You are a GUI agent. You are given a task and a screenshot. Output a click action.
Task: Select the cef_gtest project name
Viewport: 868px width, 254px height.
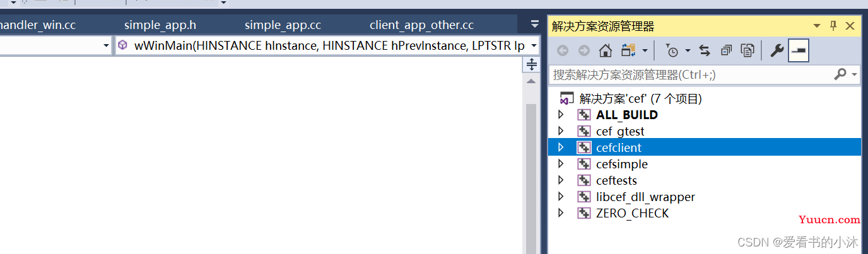[620, 131]
